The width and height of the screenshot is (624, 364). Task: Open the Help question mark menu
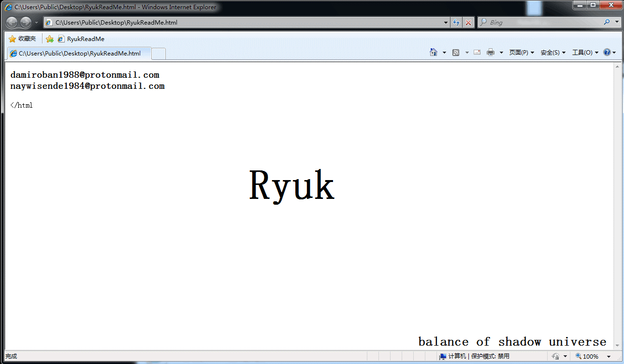coord(609,52)
